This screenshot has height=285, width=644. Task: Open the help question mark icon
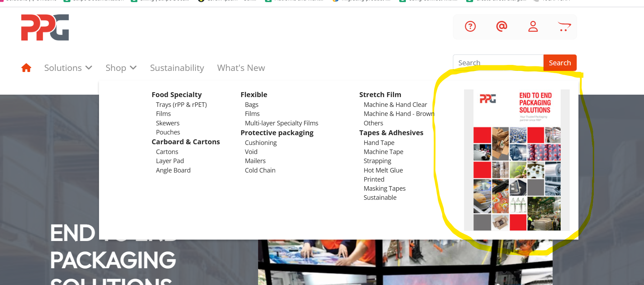470,27
